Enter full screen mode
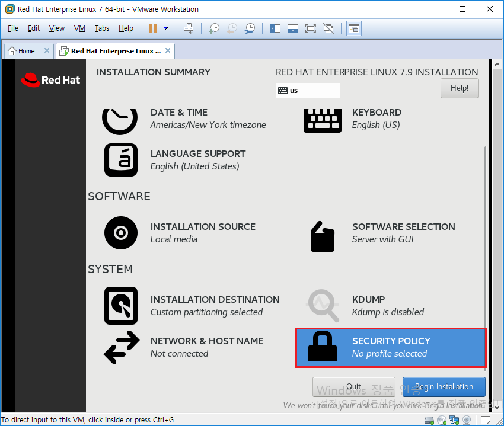 coord(311,28)
